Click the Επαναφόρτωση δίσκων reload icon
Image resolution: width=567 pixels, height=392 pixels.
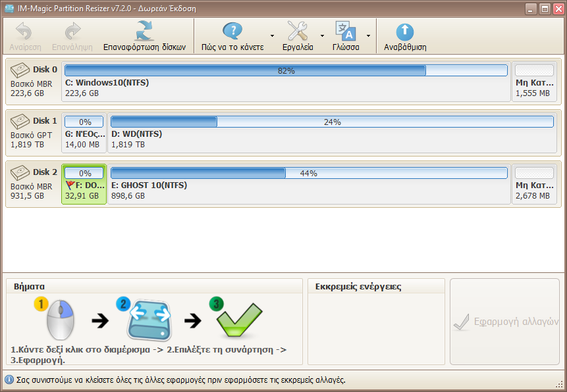(x=144, y=31)
